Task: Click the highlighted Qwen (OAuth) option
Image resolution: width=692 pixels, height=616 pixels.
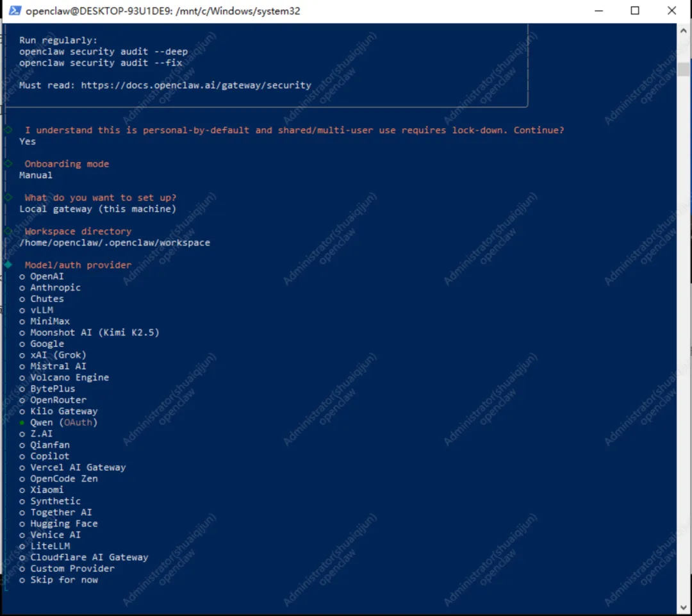Action: 59,422
